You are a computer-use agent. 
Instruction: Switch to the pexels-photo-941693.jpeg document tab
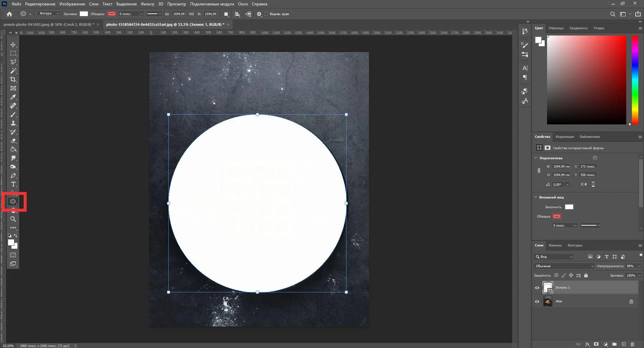[x=49, y=24]
